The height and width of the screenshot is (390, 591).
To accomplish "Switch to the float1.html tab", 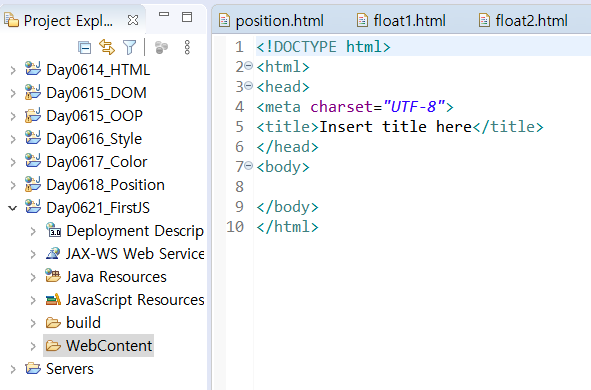I will tap(401, 20).
